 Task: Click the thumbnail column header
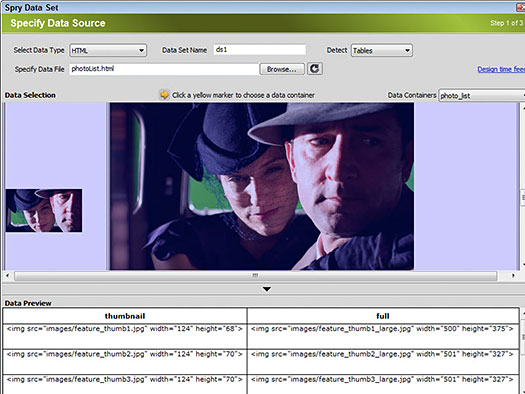(x=125, y=316)
